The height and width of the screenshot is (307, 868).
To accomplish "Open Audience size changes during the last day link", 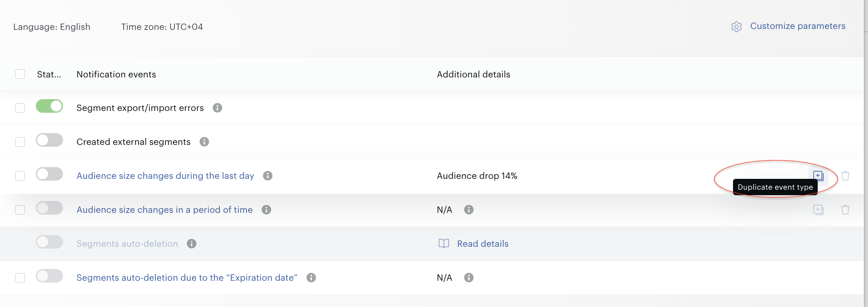I will pos(165,176).
